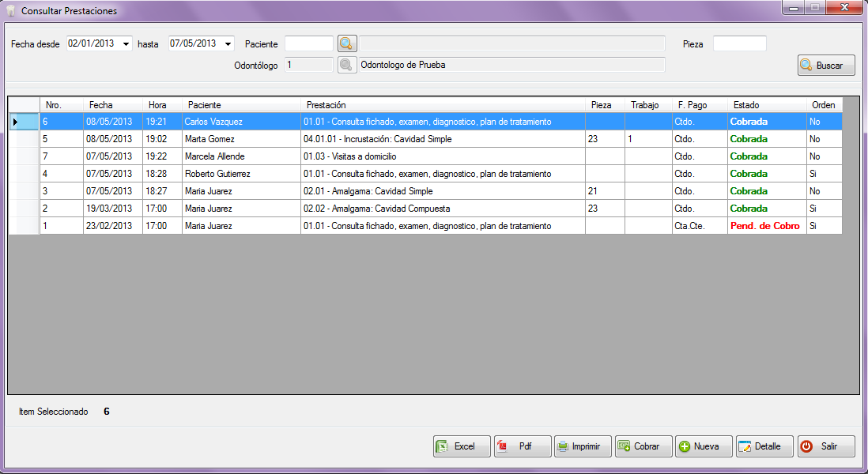Exit the window with Salir

pos(826,446)
